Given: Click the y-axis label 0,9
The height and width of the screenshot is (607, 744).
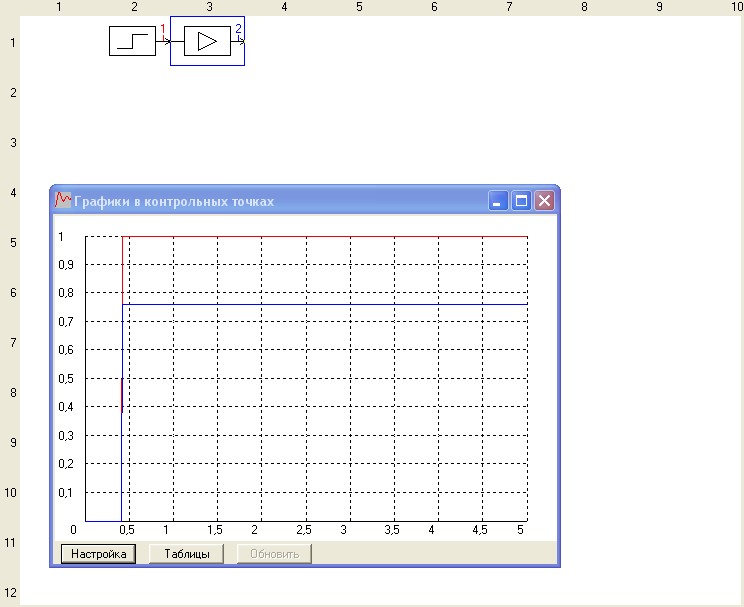Looking at the screenshot, I should 66,265.
